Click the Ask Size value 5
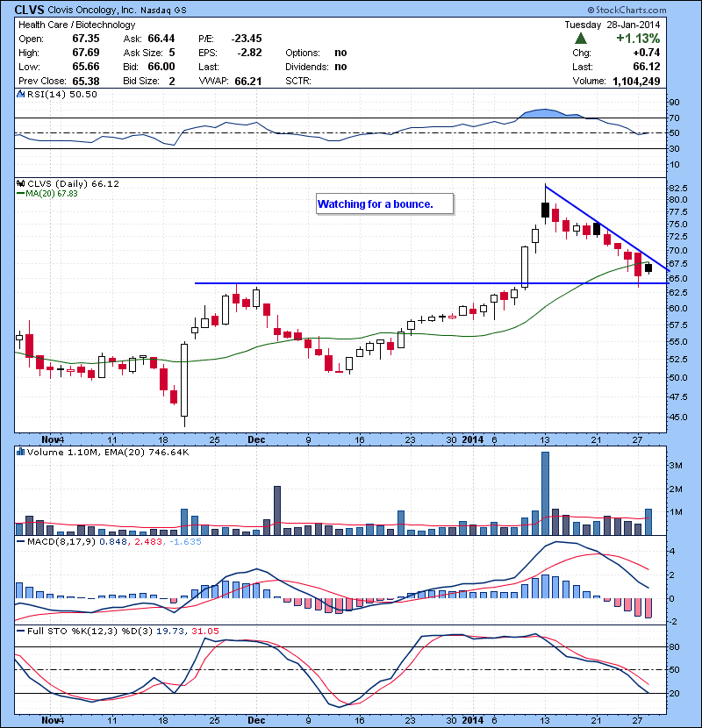Viewport: 702px width, 728px height. click(x=172, y=53)
